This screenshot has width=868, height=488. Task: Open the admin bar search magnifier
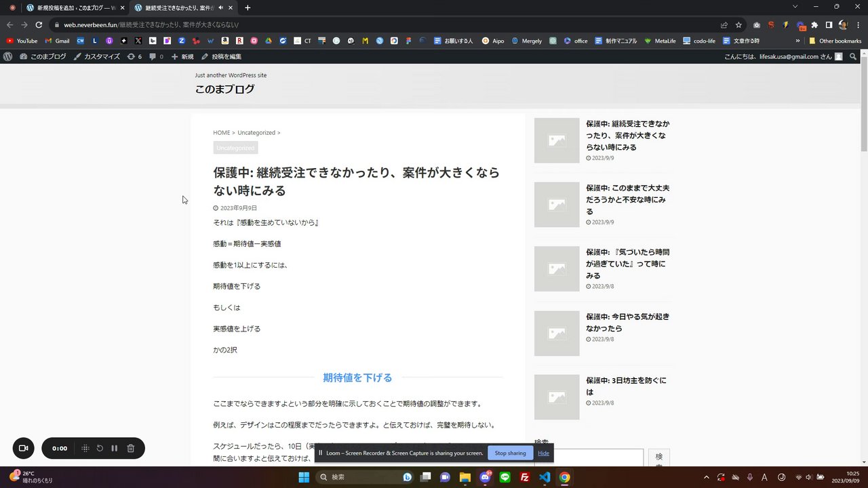tap(853, 57)
